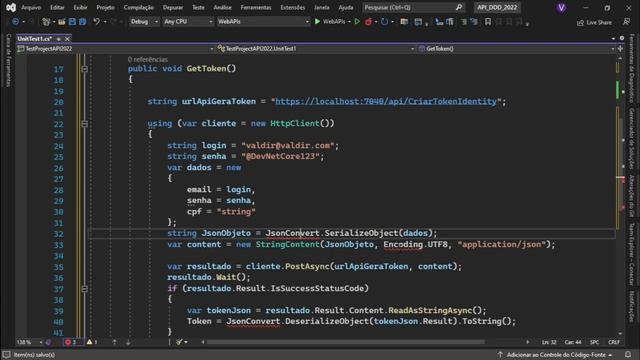This screenshot has height=360, width=640.
Task: Open the Ferramentas menu
Action: pyautogui.click(x=256, y=7)
